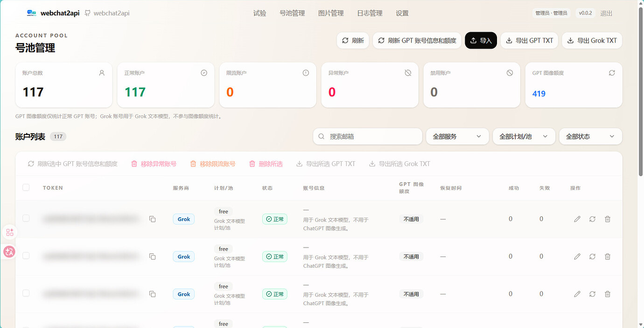Edit the first account row with pencil icon
Screen dimensions: 644x328
(x=577, y=219)
